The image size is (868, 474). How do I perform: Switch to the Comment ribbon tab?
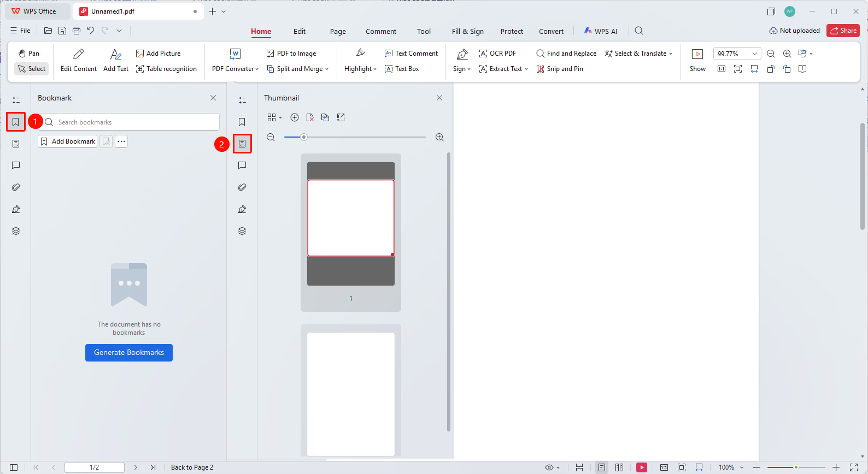[x=381, y=32]
